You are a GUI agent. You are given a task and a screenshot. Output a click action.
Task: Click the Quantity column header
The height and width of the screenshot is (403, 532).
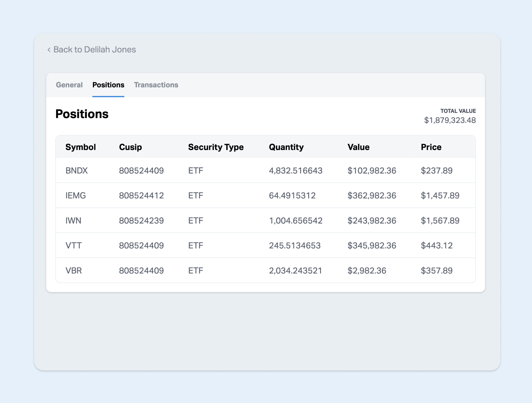tap(286, 147)
